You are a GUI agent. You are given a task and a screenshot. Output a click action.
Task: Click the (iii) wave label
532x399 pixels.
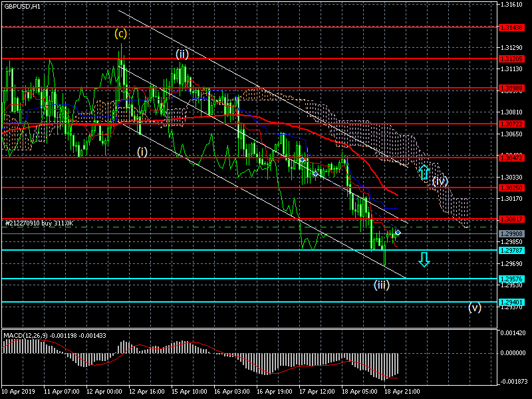[382, 285]
